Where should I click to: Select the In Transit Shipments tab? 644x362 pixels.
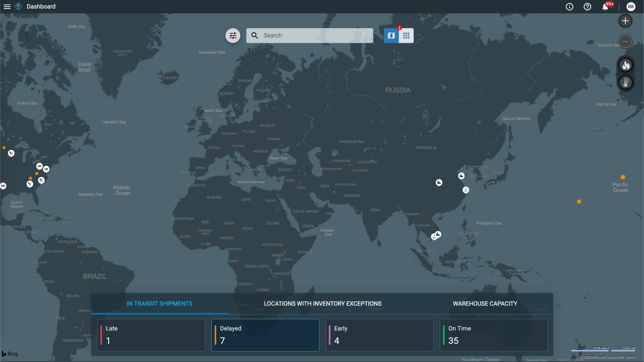pyautogui.click(x=159, y=304)
